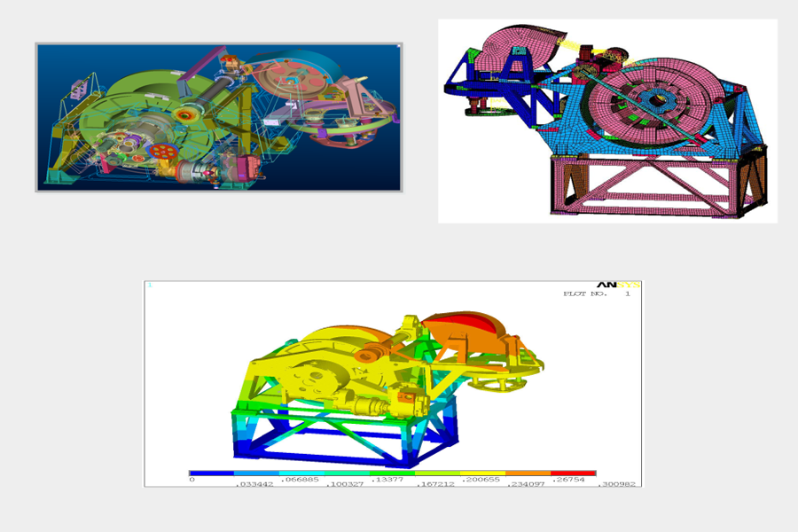
Task: Click the orange segment of the contour legend
Action: tap(528, 473)
